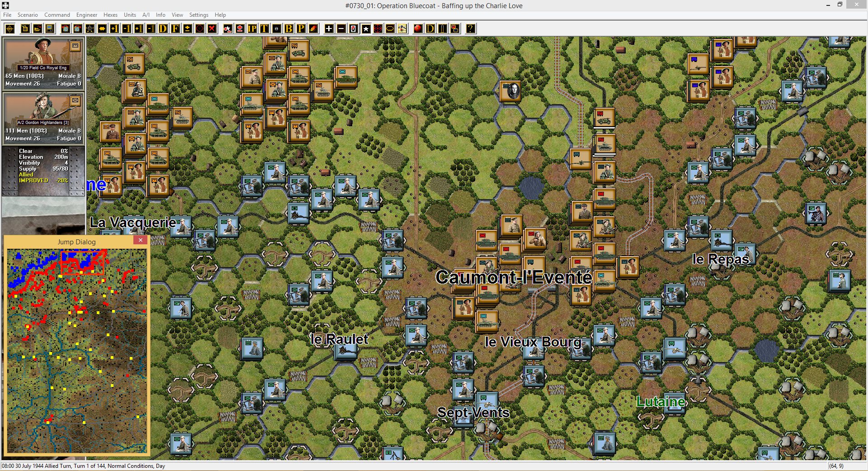Zoom in with the white plus icon
868x471 pixels.
pyautogui.click(x=329, y=29)
